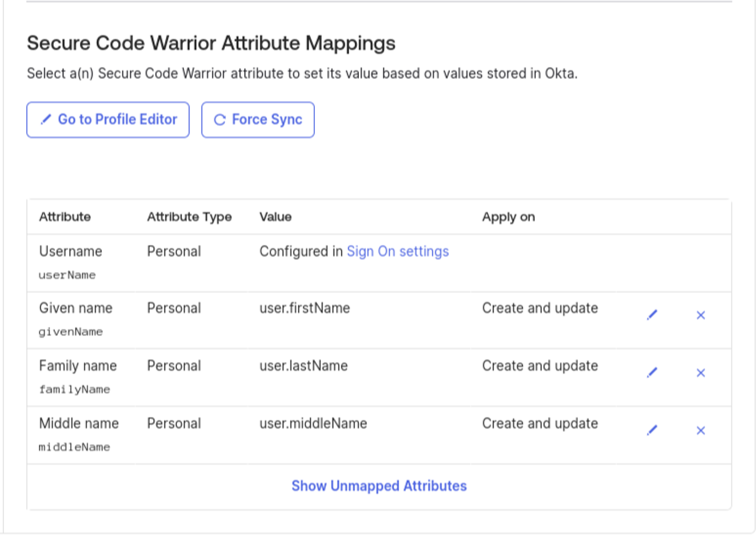Click the user.middleName value cell

tap(313, 423)
